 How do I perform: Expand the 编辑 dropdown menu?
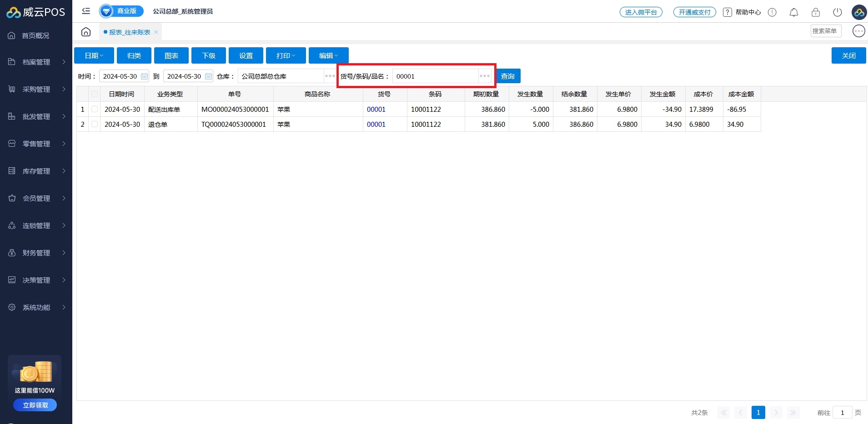click(x=328, y=55)
